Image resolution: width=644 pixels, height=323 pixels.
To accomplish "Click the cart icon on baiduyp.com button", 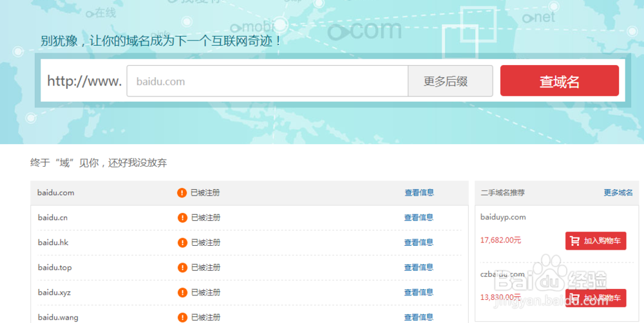I will (x=575, y=241).
